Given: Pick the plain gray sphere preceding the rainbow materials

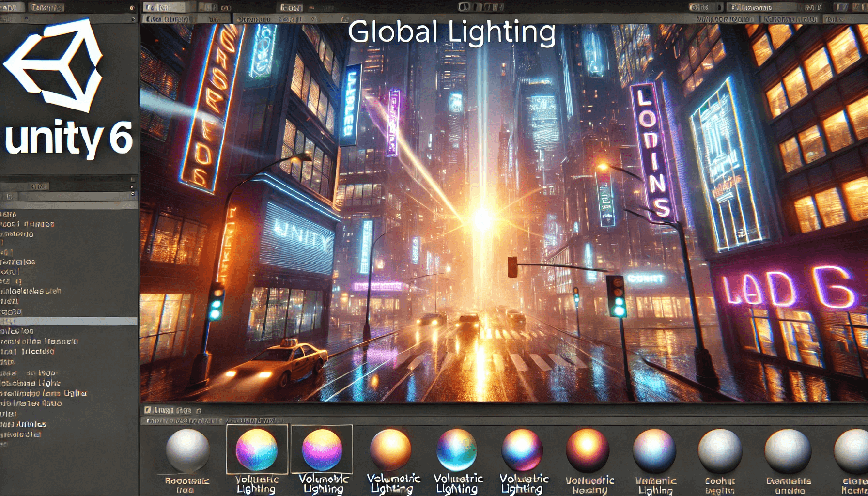Looking at the screenshot, I should (x=188, y=450).
